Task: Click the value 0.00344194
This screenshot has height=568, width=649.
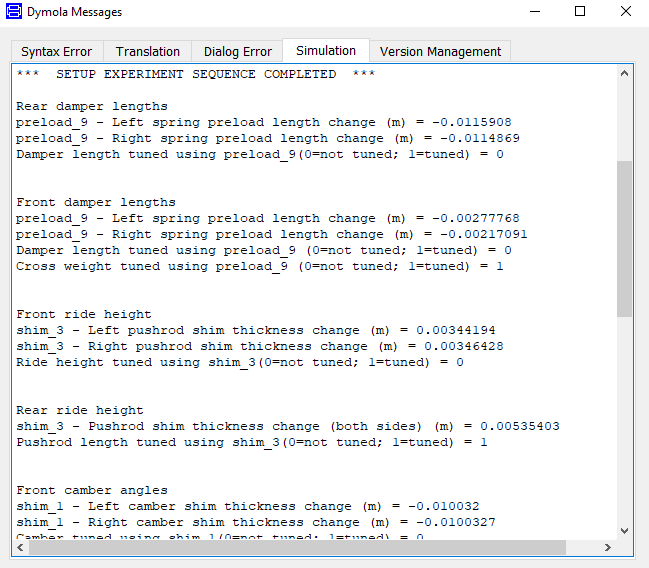Action: pyautogui.click(x=456, y=330)
